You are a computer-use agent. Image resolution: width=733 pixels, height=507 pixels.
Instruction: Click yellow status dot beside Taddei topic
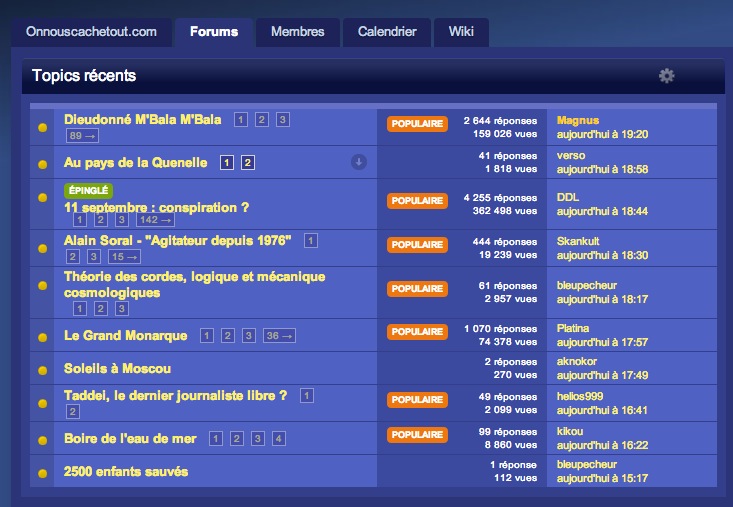click(43, 403)
